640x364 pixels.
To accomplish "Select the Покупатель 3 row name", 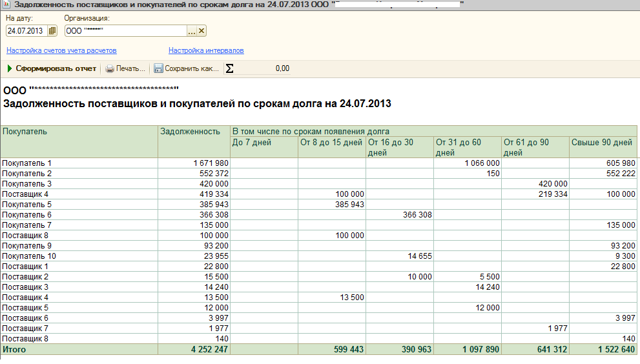I will click(x=27, y=184).
